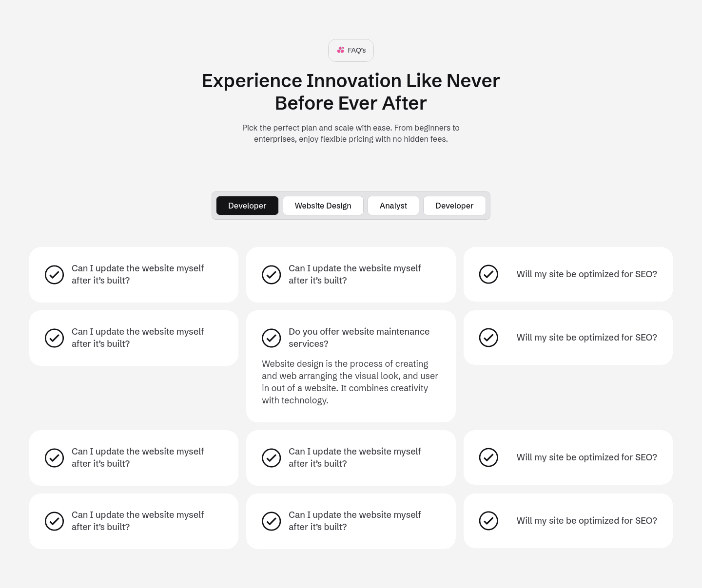Viewport: 702px width, 588px height.
Task: Click the FAQ's badge label
Action: tap(356, 50)
